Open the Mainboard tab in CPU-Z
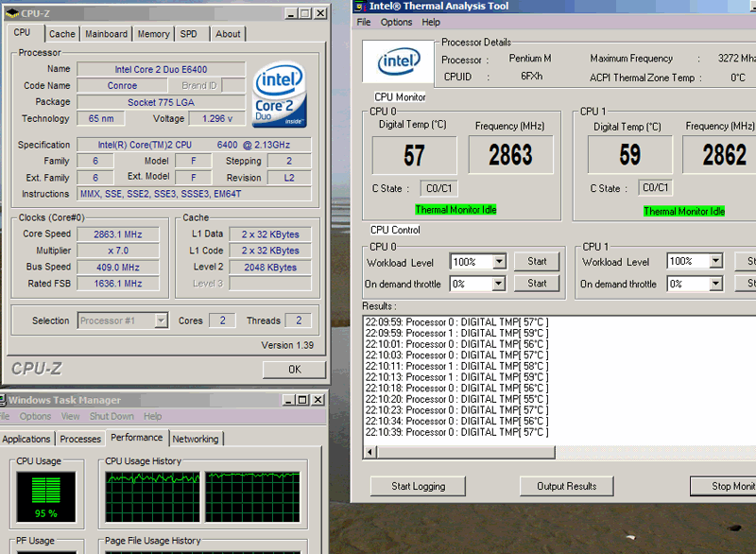 106,34
